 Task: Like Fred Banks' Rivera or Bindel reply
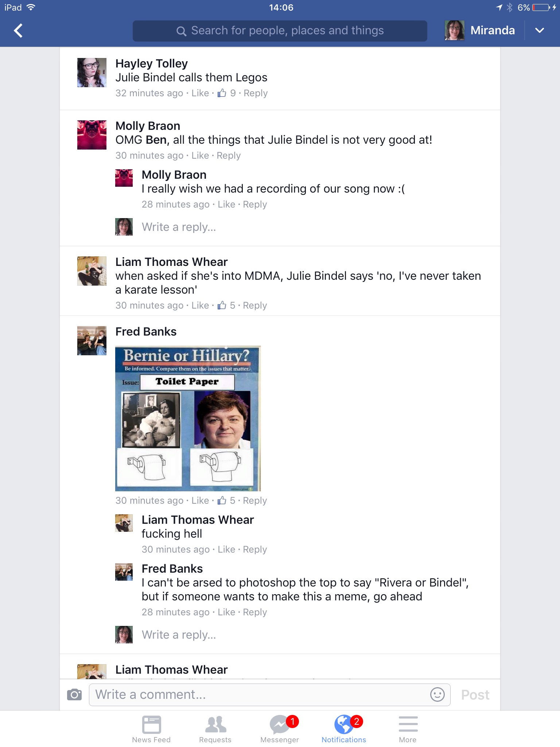226,612
